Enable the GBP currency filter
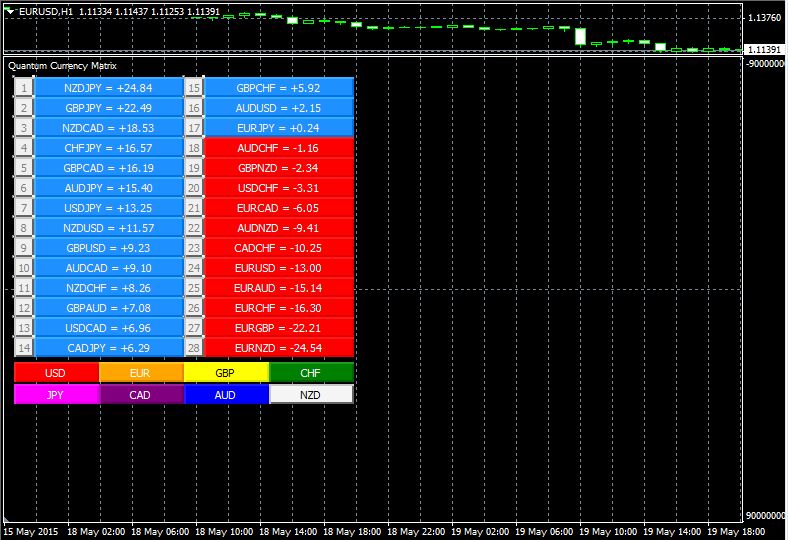Screen dimensions: 788x540 (x=226, y=373)
